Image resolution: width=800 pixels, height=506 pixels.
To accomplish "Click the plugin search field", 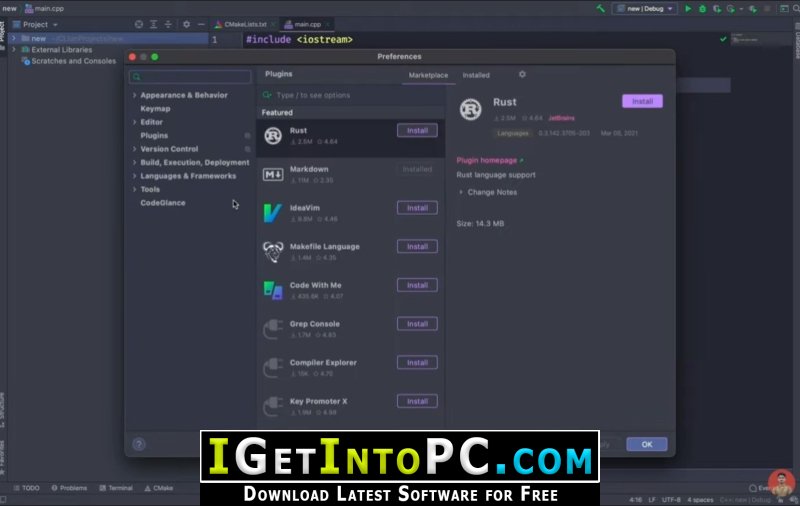I will tap(350, 95).
